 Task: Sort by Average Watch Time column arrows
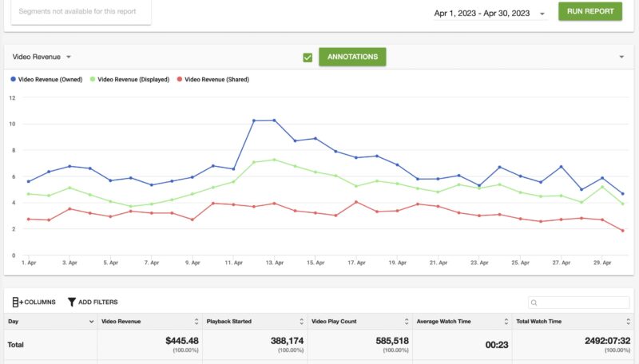pos(506,322)
